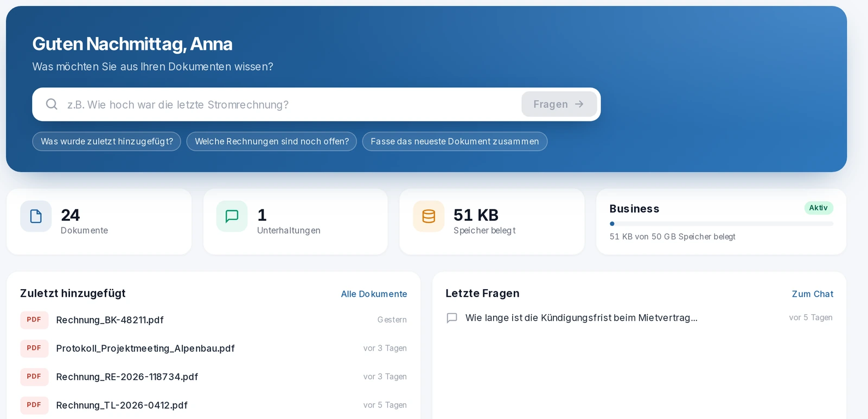Click the storage database icon
Screen dimensions: 868x419
(429, 216)
